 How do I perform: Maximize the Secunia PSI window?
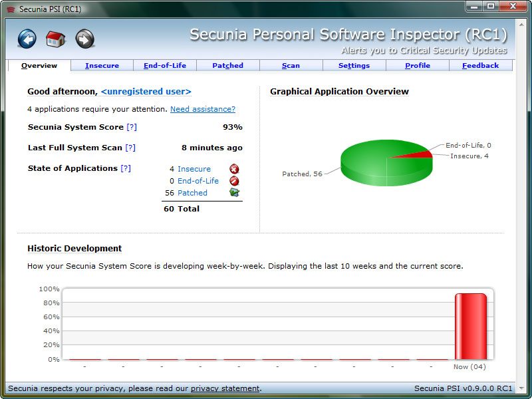tap(491, 7)
